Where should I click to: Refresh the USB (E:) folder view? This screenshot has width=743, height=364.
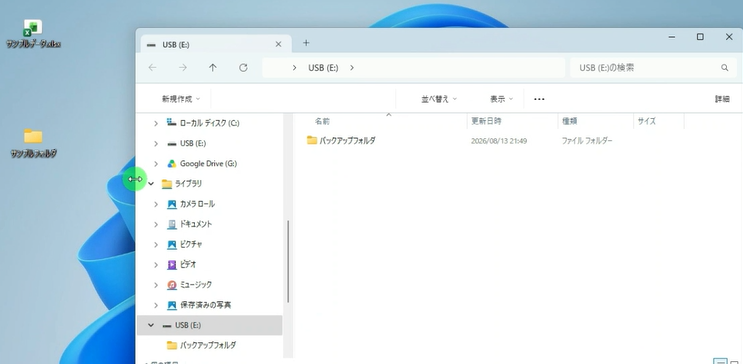[243, 68]
